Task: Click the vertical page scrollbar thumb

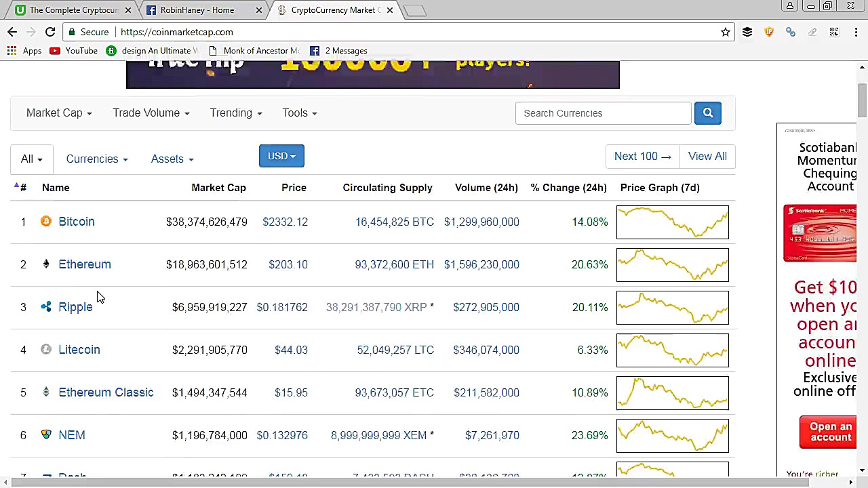Action: (862, 100)
